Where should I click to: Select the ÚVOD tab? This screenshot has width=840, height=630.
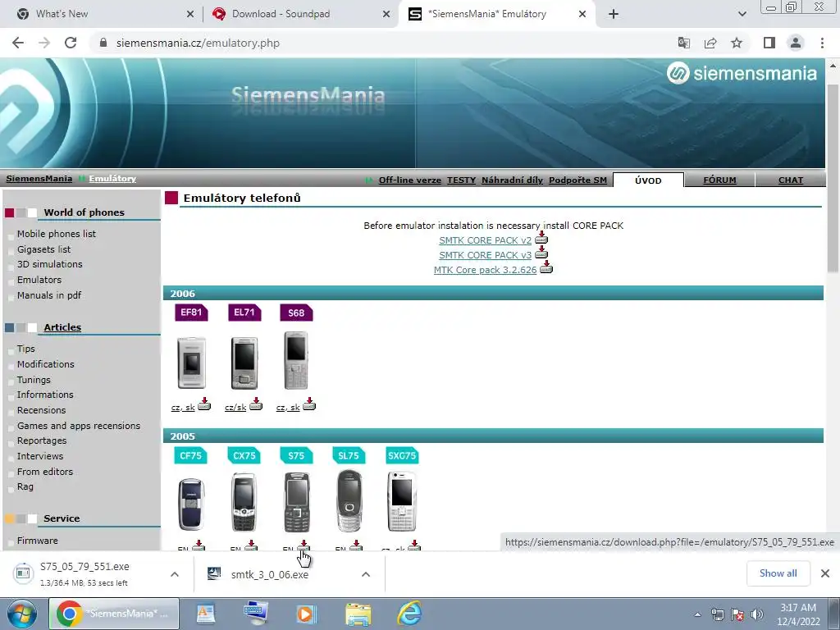coord(648,180)
